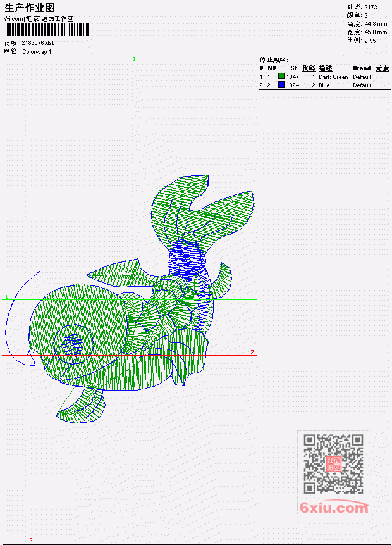The height and width of the screenshot is (545, 392).
Task: Click the height value 44.8 mm
Action: click(x=376, y=23)
